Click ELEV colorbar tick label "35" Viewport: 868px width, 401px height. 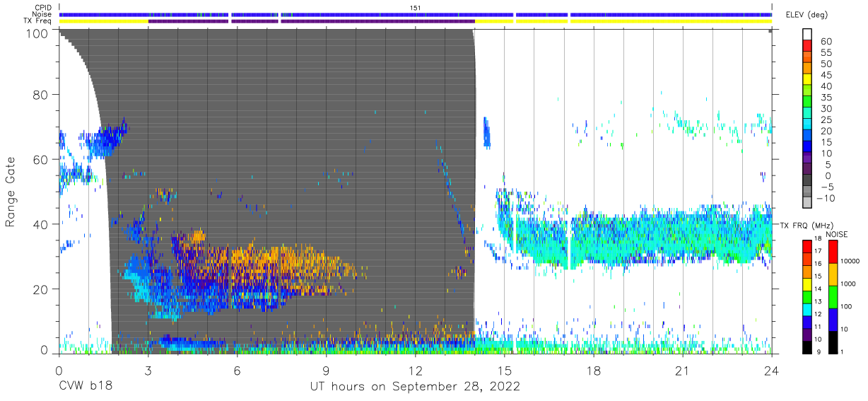826,98
